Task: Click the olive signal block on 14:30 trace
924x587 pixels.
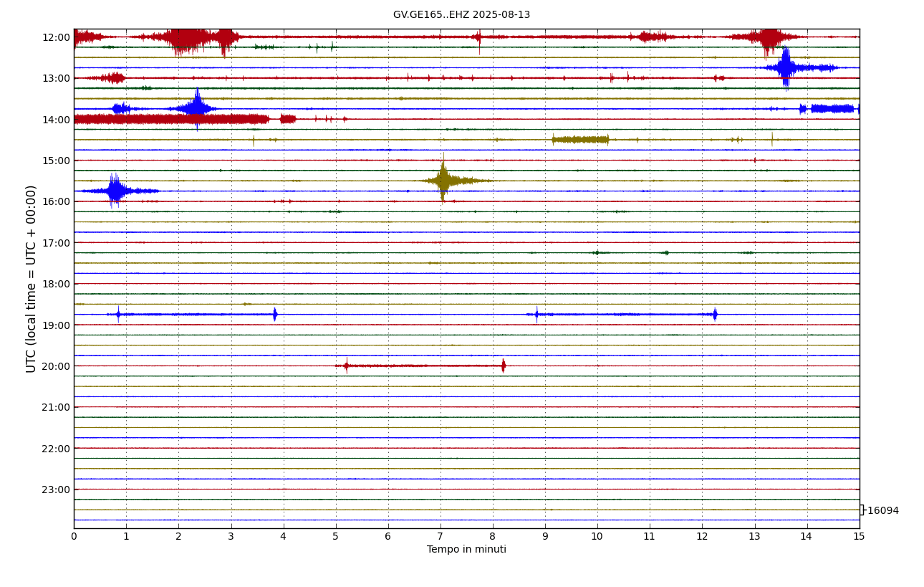Action: [580, 139]
